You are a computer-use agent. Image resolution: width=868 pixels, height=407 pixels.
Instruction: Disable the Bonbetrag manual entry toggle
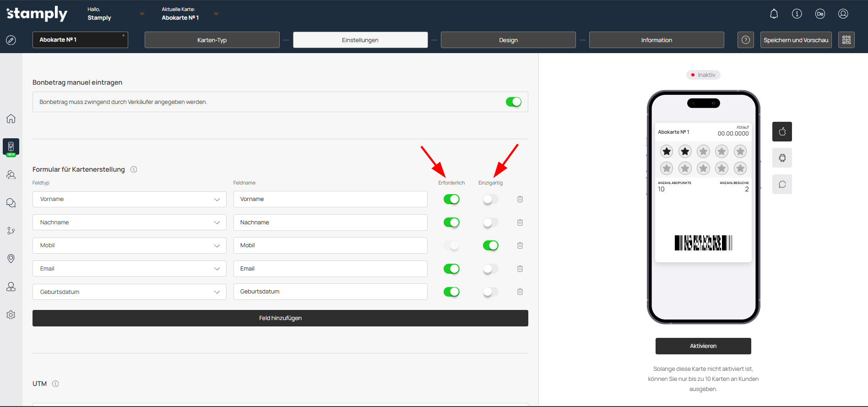[513, 102]
